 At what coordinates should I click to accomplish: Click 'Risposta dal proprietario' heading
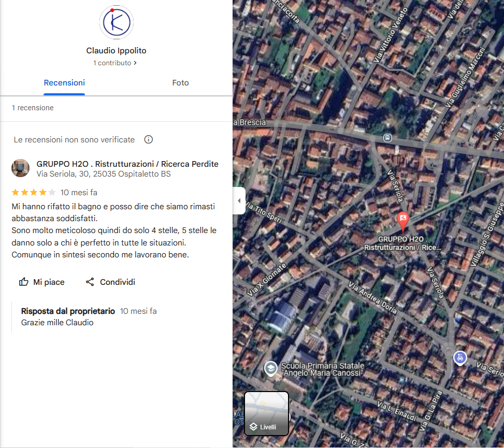click(68, 311)
